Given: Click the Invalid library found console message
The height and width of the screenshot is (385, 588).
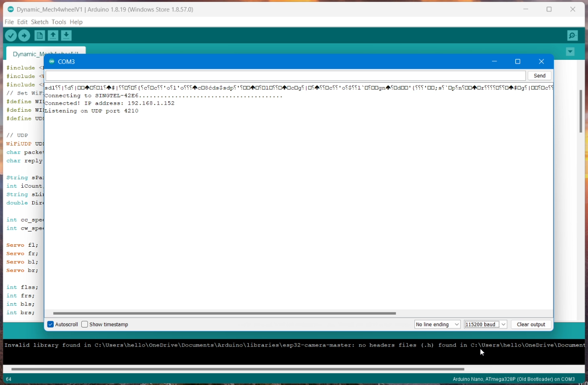Looking at the screenshot, I should click(x=294, y=345).
